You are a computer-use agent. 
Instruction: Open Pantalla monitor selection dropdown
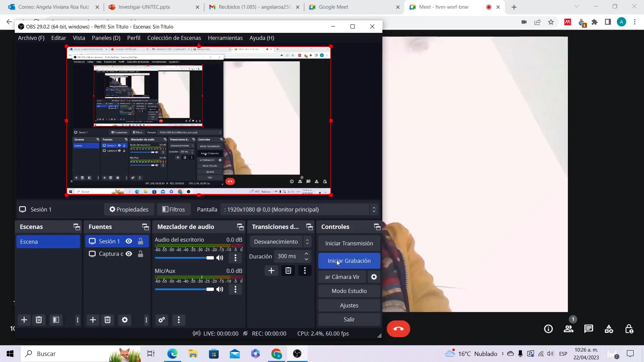(299, 209)
